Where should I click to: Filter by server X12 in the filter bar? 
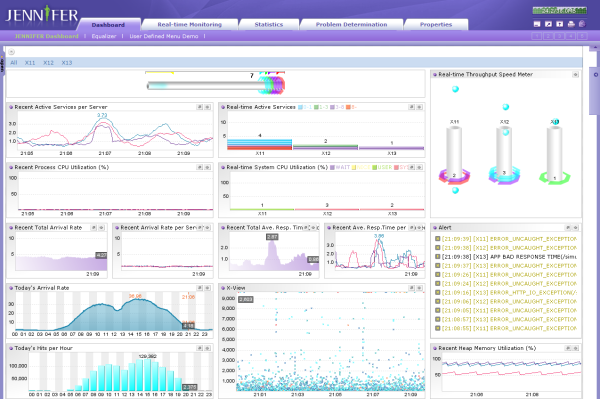coord(48,63)
